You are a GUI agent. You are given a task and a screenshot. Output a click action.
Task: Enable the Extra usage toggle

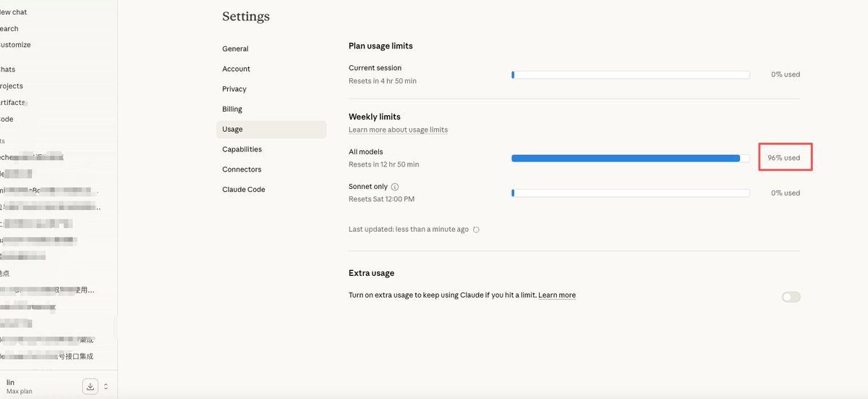(x=791, y=297)
